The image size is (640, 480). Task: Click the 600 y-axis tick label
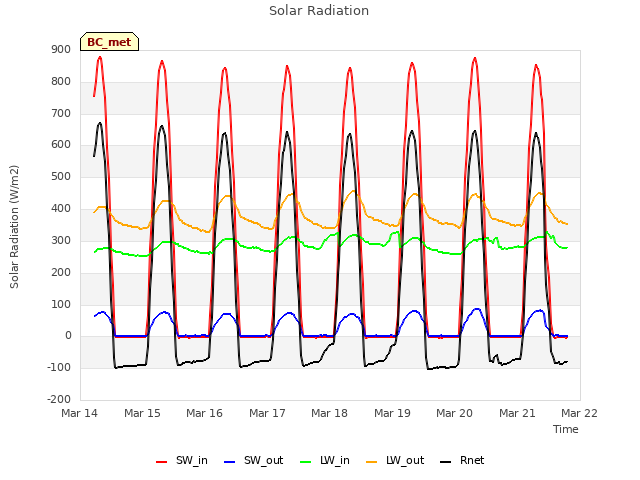click(x=61, y=145)
